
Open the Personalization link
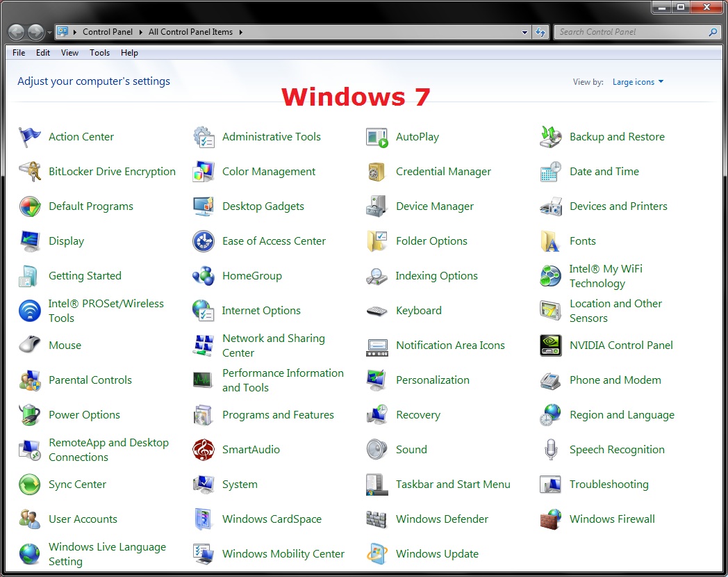[432, 380]
